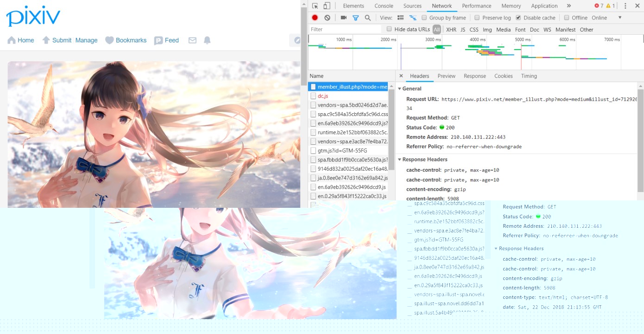Image resolution: width=644 pixels, height=334 pixels.
Task: Click file icon of gtm.js request
Action: (313, 151)
